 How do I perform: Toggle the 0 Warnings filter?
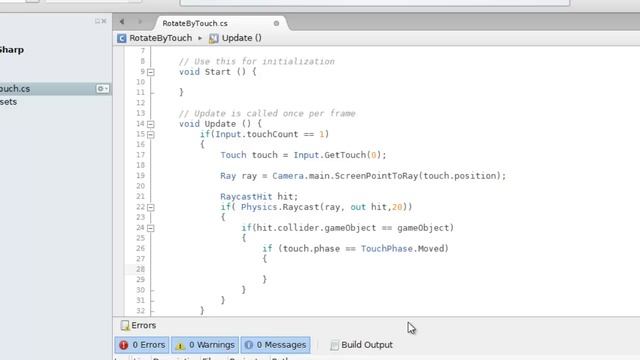point(205,345)
